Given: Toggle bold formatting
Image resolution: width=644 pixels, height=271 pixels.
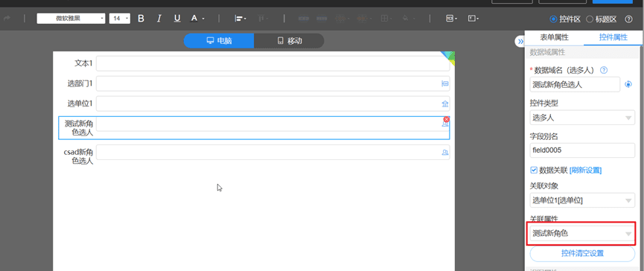Looking at the screenshot, I should 141,19.
